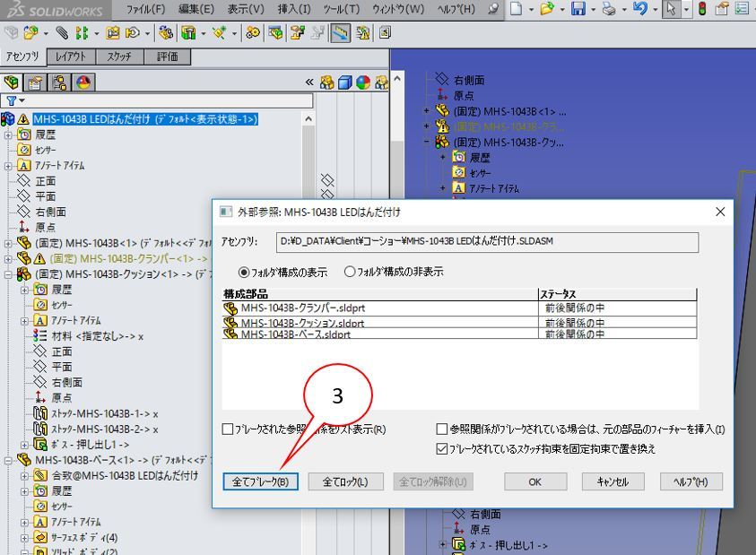756x555 pixels.
Task: Open the ConfigurationManager tab icon
Action: tap(59, 82)
